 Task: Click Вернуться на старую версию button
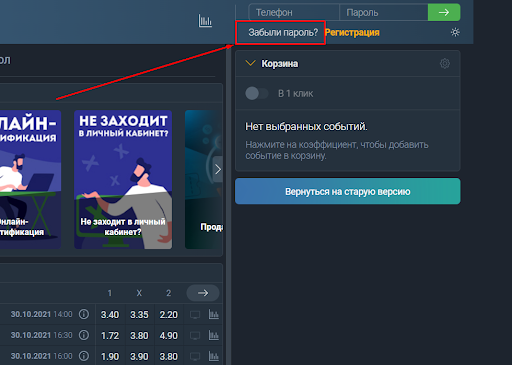pos(348,191)
